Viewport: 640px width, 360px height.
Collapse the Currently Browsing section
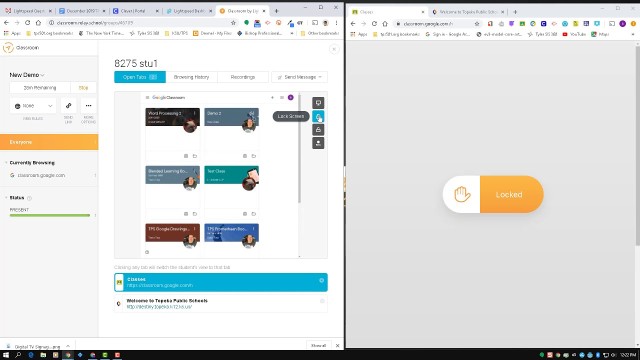(x=6, y=162)
